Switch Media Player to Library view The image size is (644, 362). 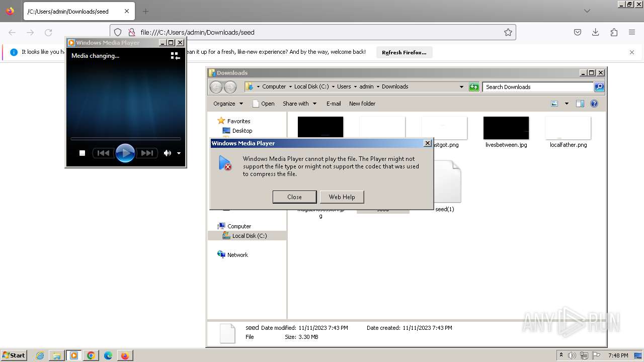coord(175,56)
